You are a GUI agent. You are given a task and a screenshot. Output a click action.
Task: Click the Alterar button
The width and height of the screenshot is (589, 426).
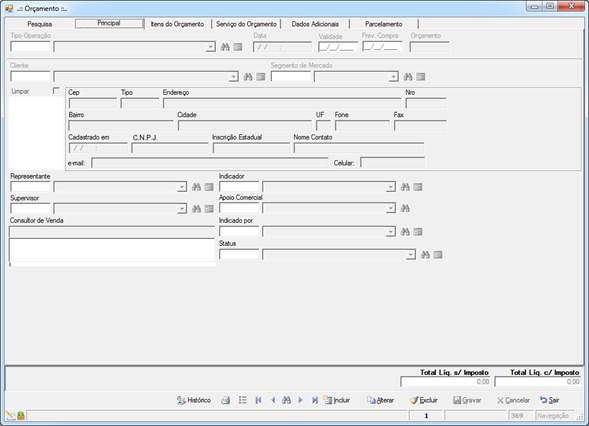[381, 400]
